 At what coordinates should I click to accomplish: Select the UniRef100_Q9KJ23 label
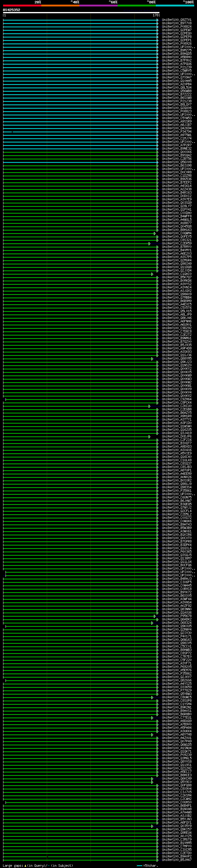(177, 362)
